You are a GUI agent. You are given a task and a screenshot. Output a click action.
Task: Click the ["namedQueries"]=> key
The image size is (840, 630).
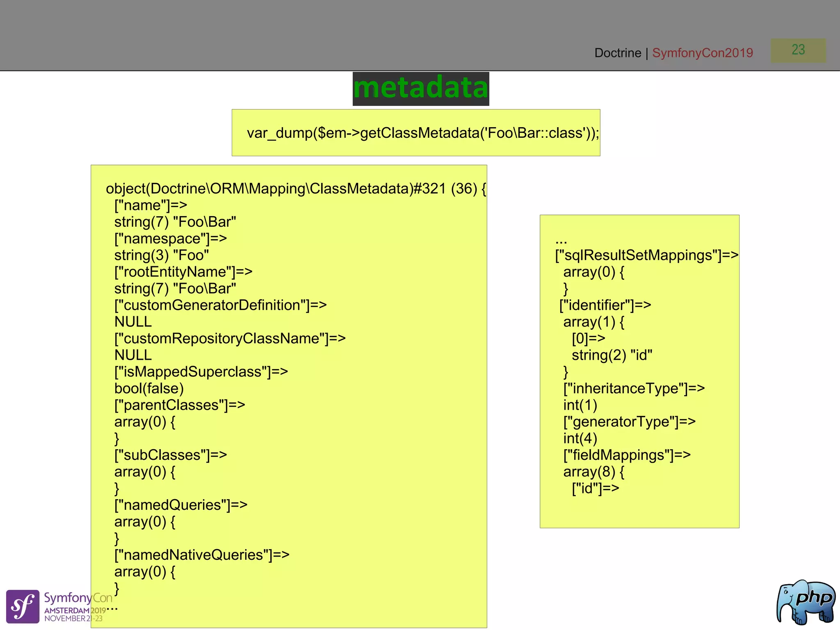pos(181,505)
